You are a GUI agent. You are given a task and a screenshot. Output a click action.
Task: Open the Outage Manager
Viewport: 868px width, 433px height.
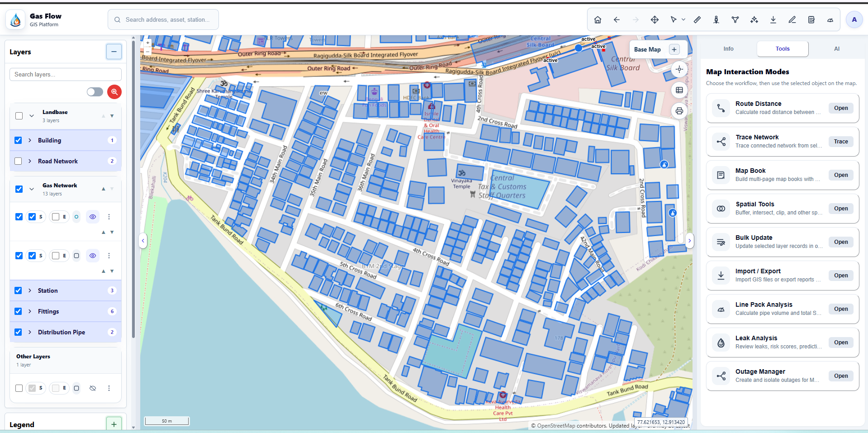pyautogui.click(x=841, y=376)
